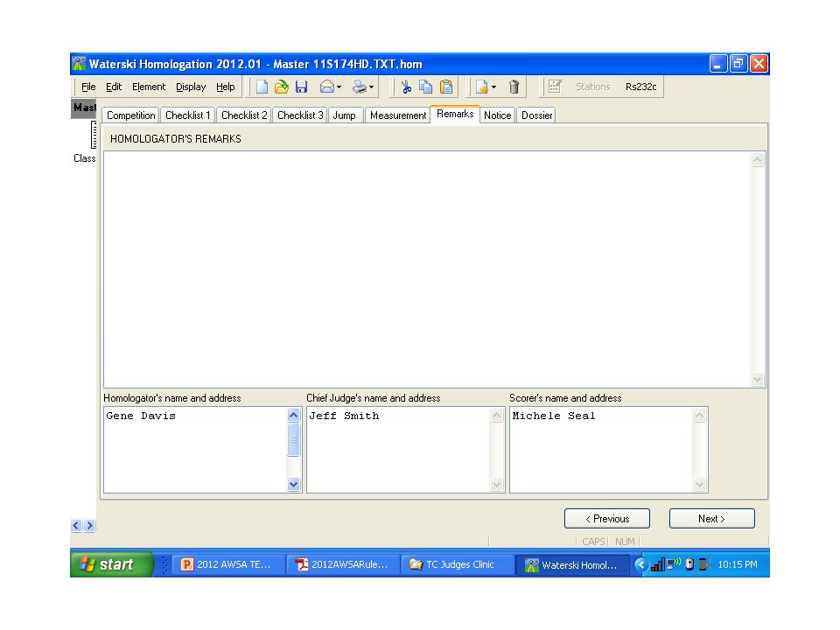Open the dropdown arrow beside the envelope icon
This screenshot has width=840, height=630.
pos(339,87)
